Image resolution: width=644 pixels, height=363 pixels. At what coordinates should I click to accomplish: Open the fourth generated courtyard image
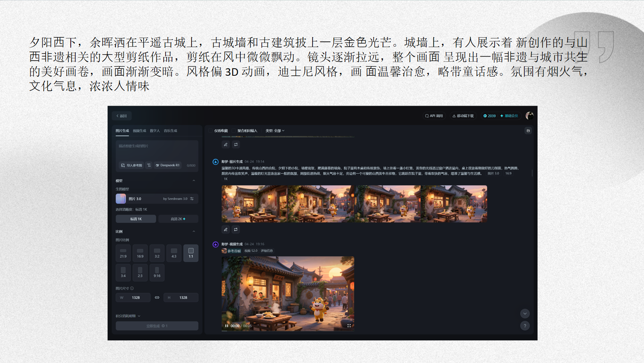pos(454,204)
